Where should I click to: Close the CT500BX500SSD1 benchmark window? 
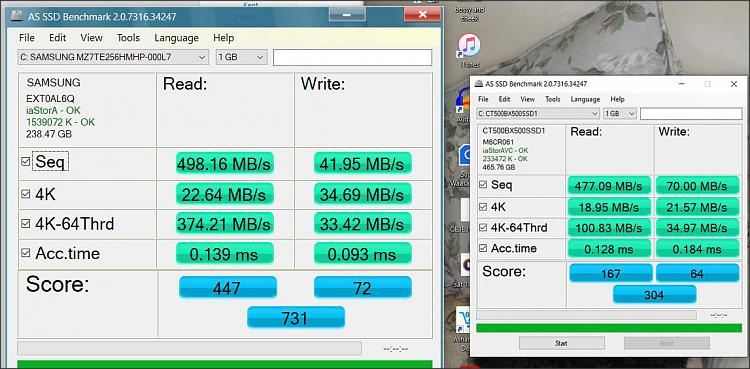734,84
